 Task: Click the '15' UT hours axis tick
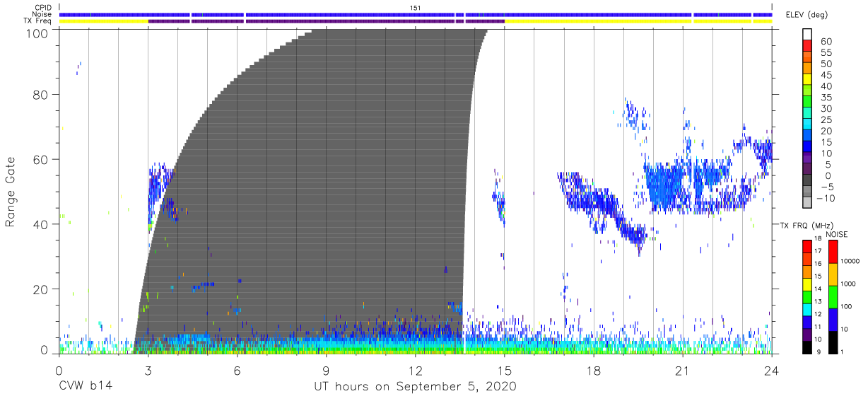[x=505, y=370]
